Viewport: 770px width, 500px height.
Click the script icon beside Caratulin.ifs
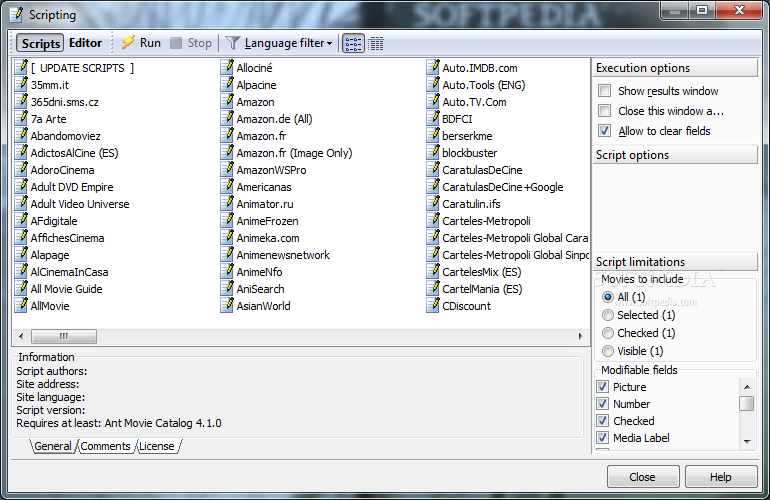pos(433,203)
